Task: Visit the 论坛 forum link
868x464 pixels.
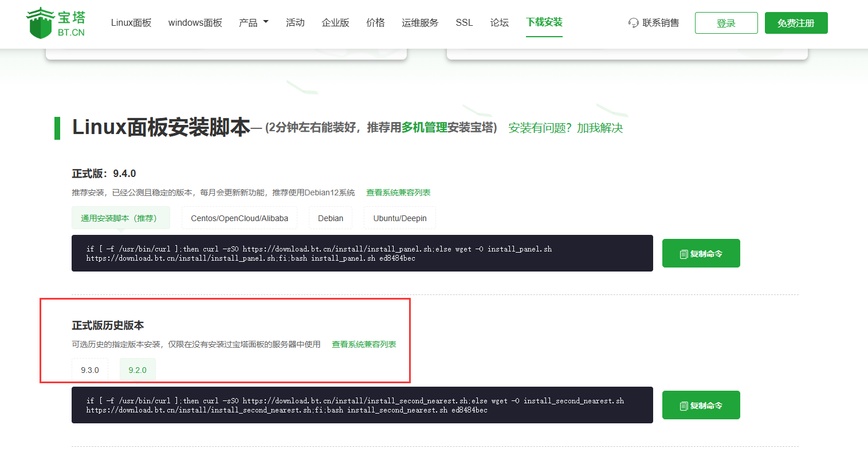Action: pyautogui.click(x=499, y=23)
